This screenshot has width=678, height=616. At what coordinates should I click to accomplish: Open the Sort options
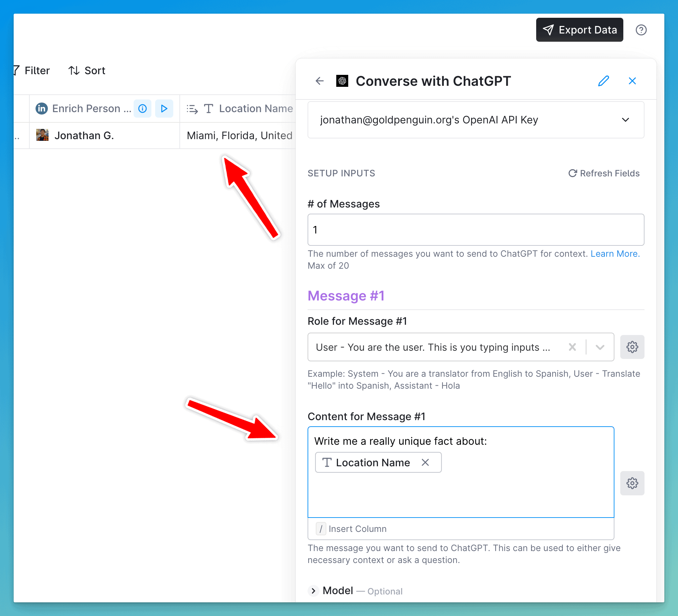[87, 71]
